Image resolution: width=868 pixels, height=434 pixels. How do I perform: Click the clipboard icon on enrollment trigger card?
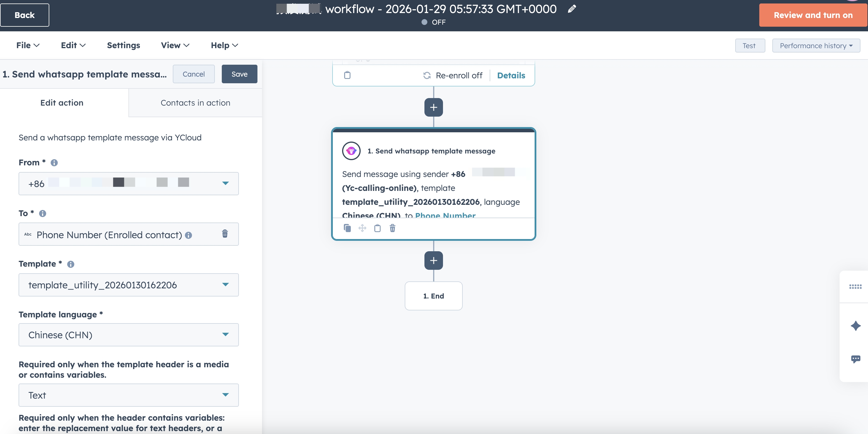click(x=347, y=75)
